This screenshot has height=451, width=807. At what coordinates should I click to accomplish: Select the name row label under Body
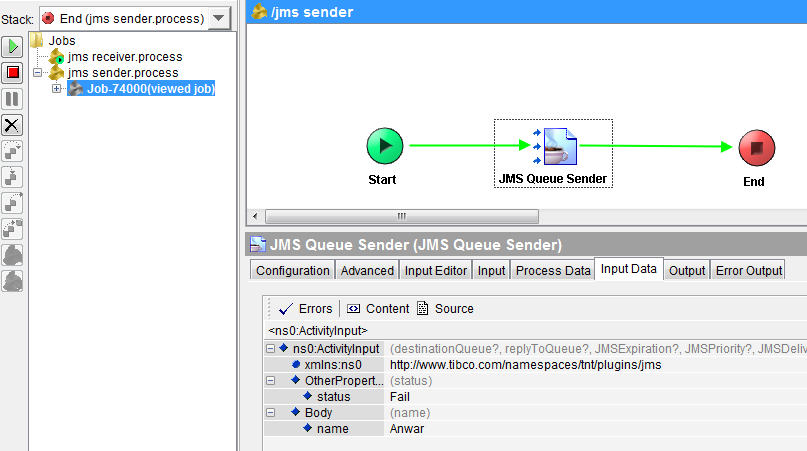pos(332,429)
